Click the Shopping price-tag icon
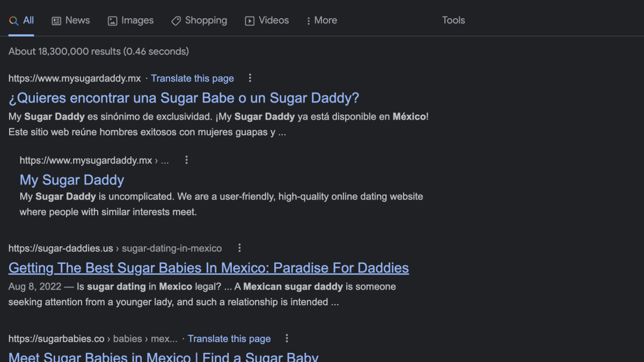Image resolution: width=644 pixels, height=362 pixels. point(176,20)
